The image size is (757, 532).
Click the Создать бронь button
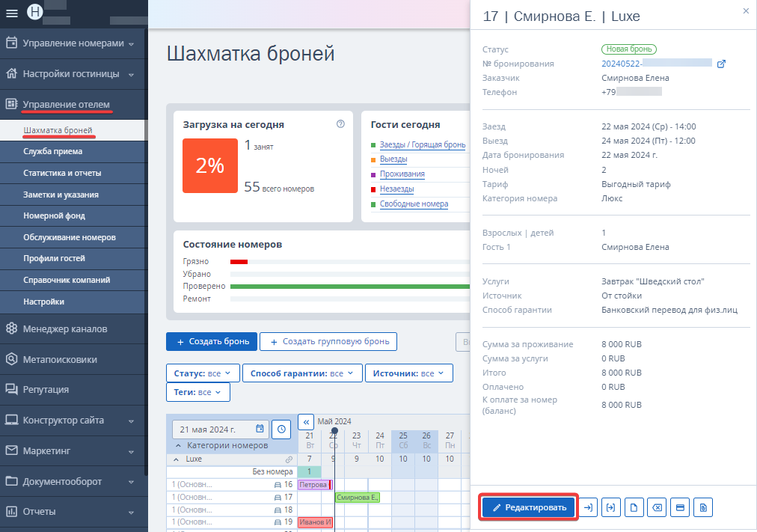point(212,341)
